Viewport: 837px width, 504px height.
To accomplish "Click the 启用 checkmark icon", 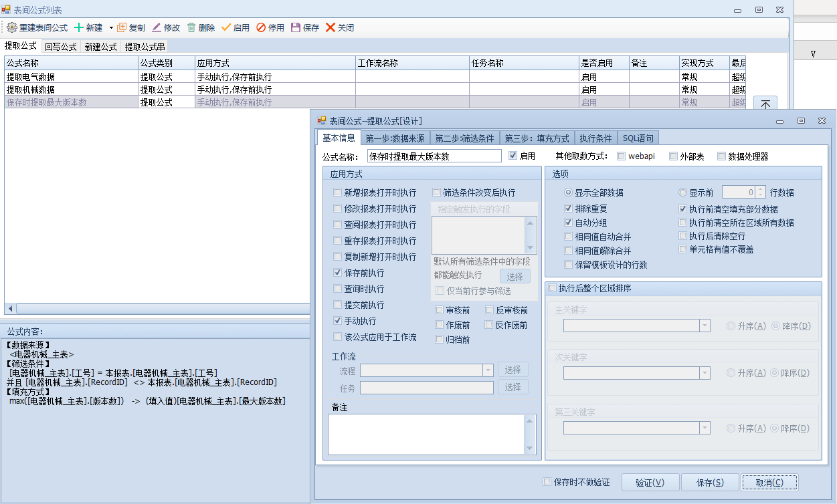I will point(226,28).
